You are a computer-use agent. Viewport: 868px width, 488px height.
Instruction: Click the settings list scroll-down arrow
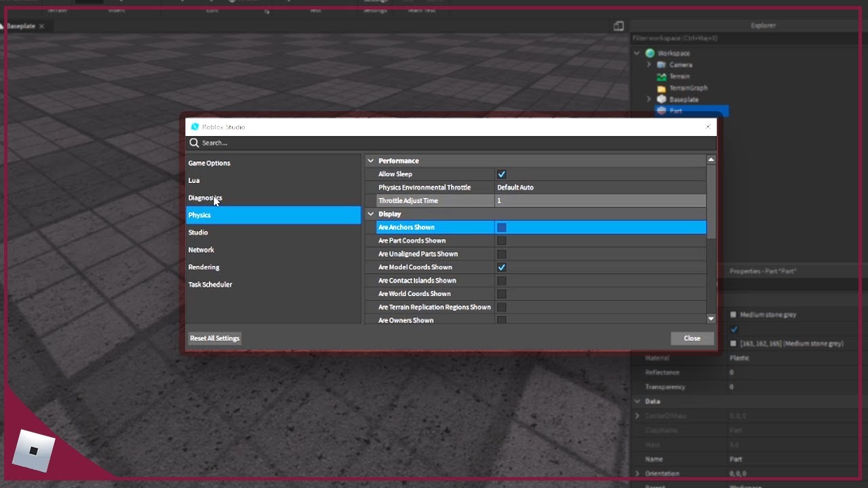pos(711,319)
